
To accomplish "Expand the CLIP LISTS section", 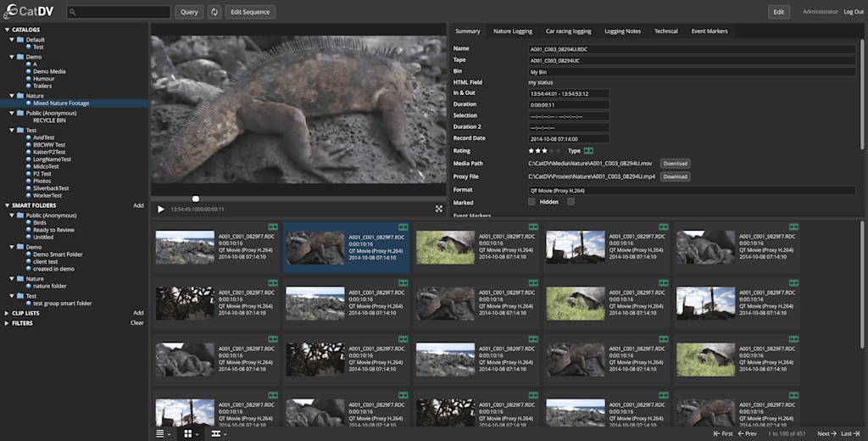I will [8, 313].
